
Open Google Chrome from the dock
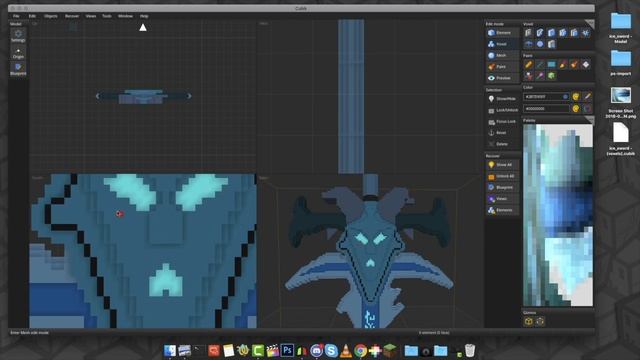tap(360, 350)
